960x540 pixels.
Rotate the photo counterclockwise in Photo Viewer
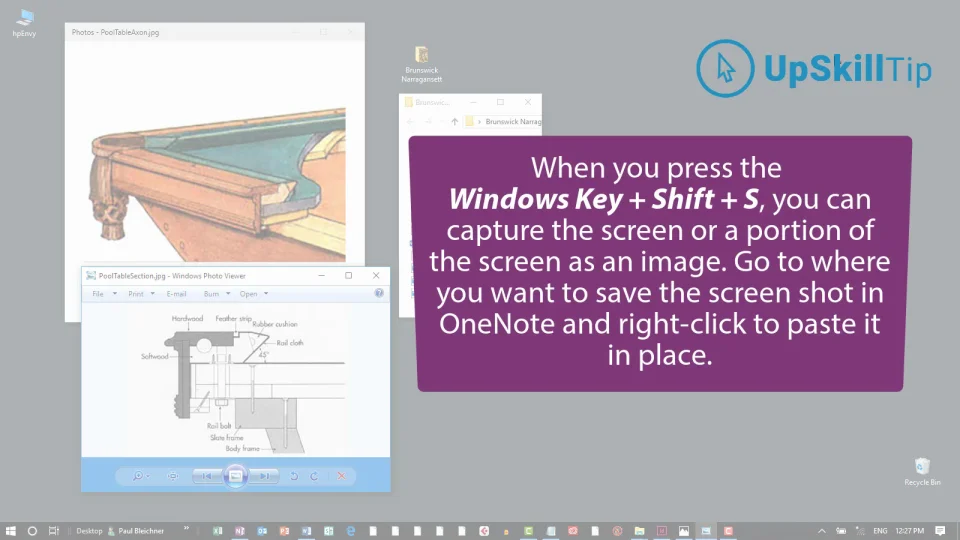[294, 476]
